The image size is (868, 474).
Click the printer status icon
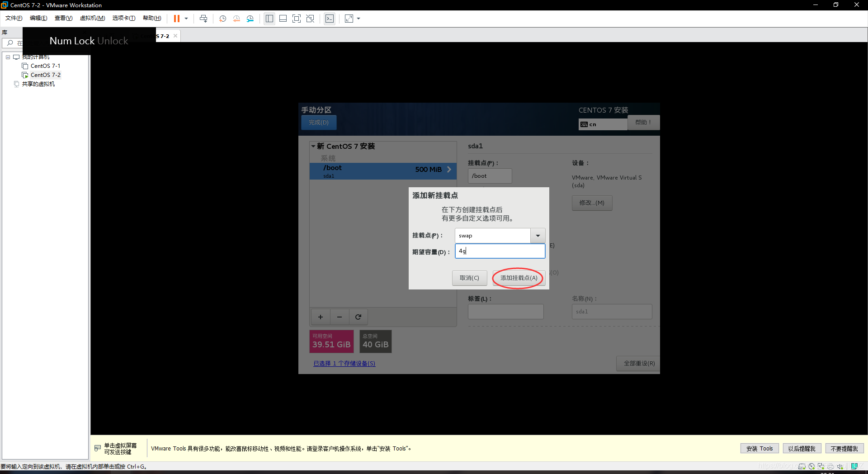tap(830, 466)
